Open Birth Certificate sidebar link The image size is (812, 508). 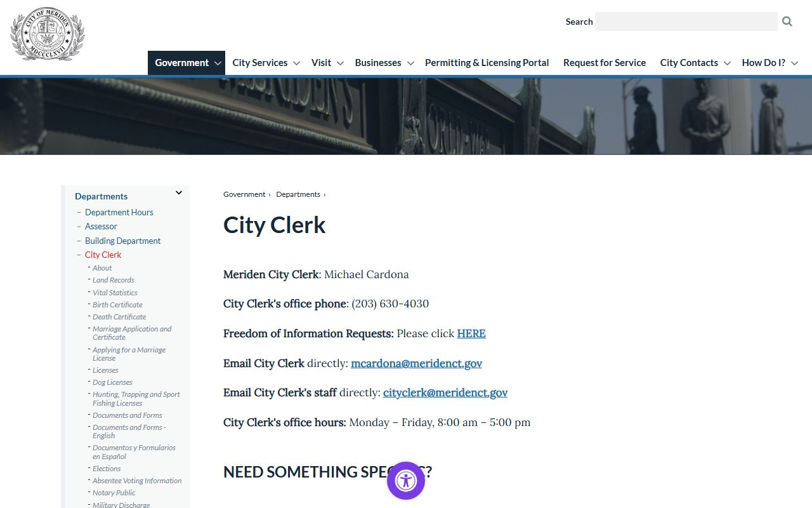(117, 305)
